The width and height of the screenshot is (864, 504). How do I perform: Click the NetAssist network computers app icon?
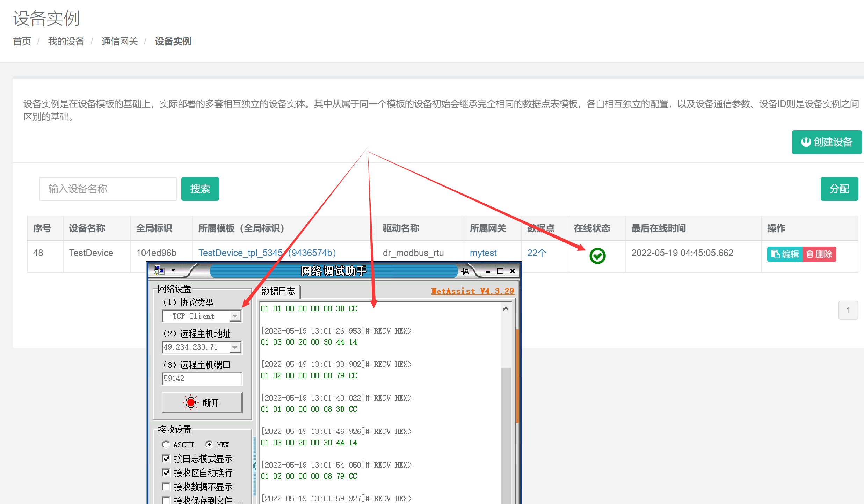[159, 270]
